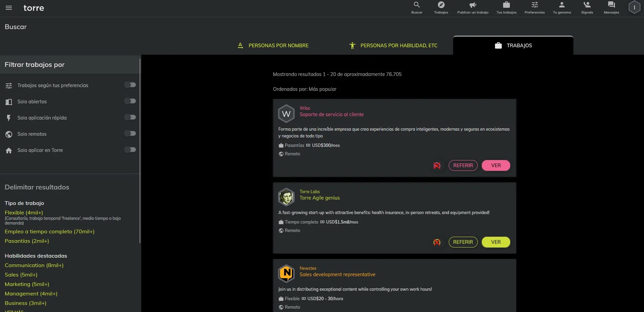Click not-interested icon on Wibo job card
The height and width of the screenshot is (312, 644).
click(x=437, y=165)
